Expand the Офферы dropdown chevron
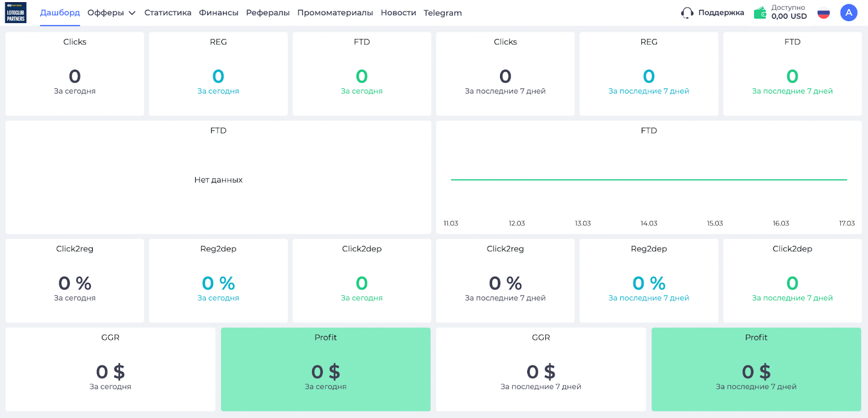This screenshot has width=868, height=418. click(x=132, y=13)
